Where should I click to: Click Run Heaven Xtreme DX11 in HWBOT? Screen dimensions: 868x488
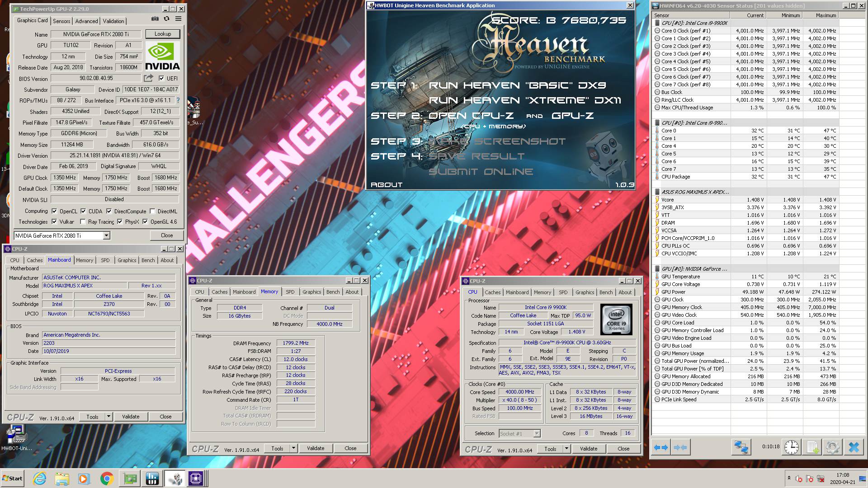525,100
